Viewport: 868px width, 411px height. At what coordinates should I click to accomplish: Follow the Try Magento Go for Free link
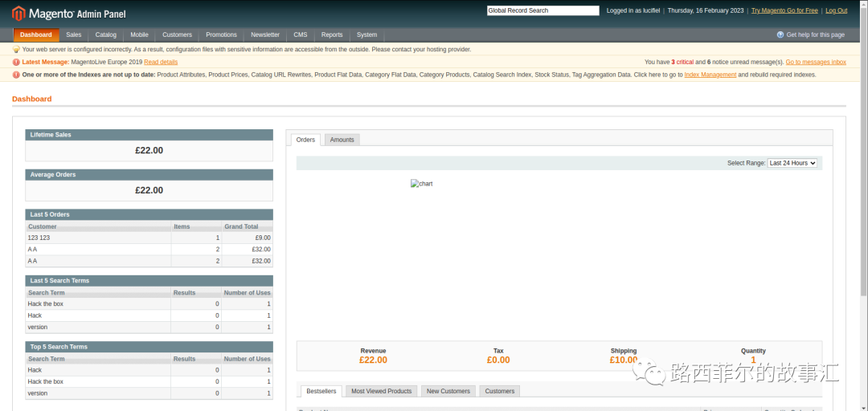pyautogui.click(x=784, y=10)
